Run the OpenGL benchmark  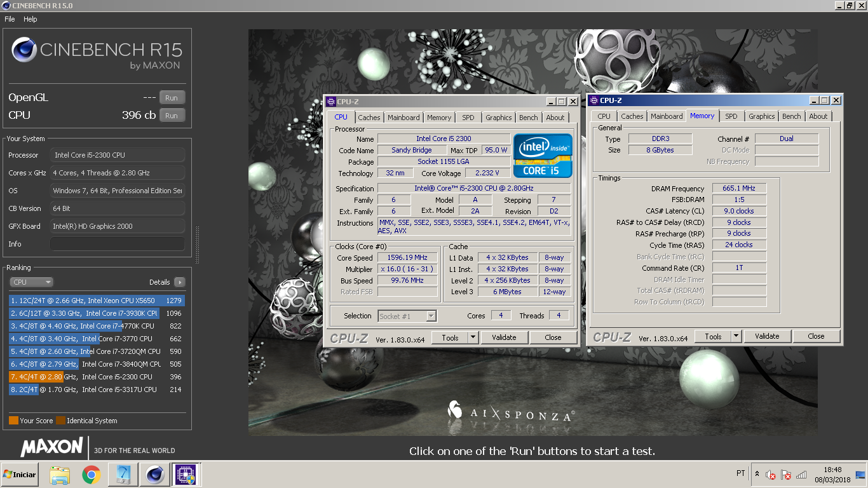(x=172, y=98)
